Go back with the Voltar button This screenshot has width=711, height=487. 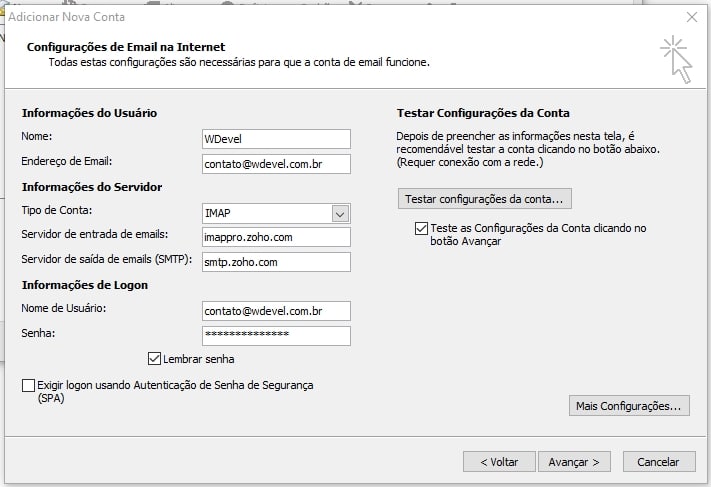click(x=499, y=462)
